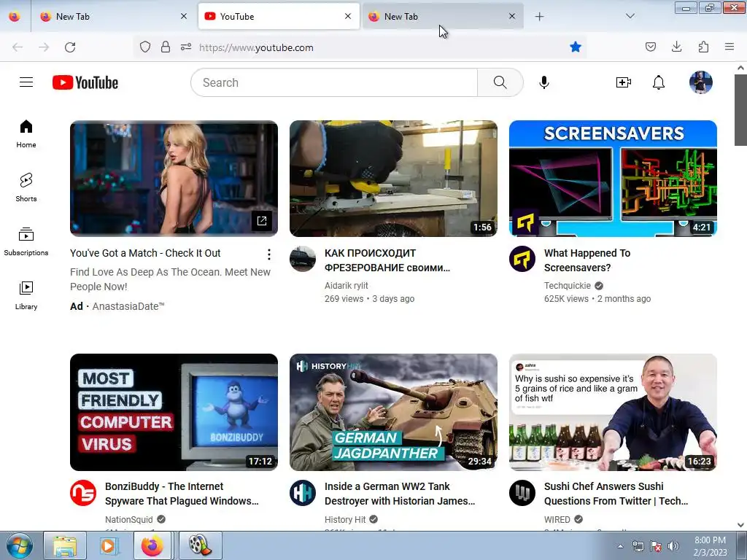
Task: Play the BonziBuddy virus video thumbnail
Action: coord(174,413)
